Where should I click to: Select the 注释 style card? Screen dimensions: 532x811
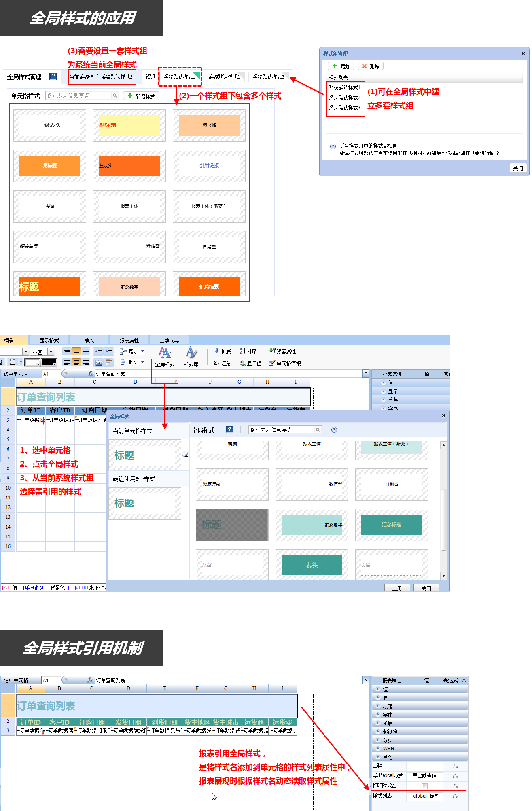coord(232,565)
